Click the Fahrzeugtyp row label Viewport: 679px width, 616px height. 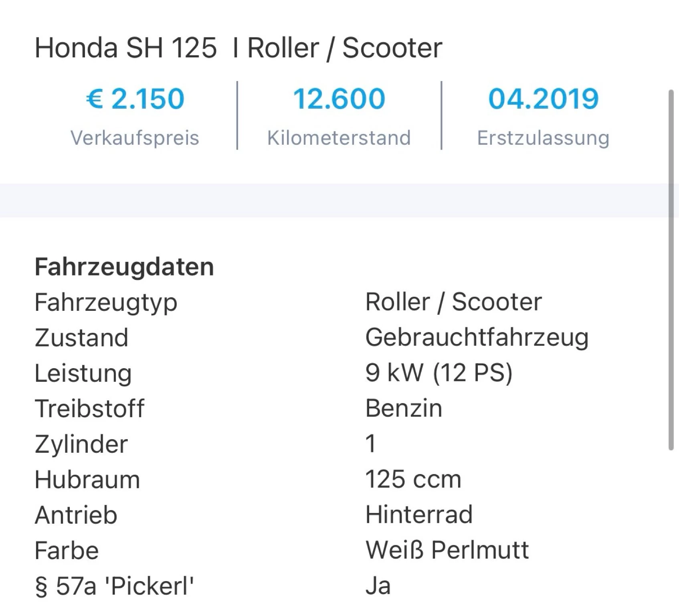pyautogui.click(x=106, y=302)
